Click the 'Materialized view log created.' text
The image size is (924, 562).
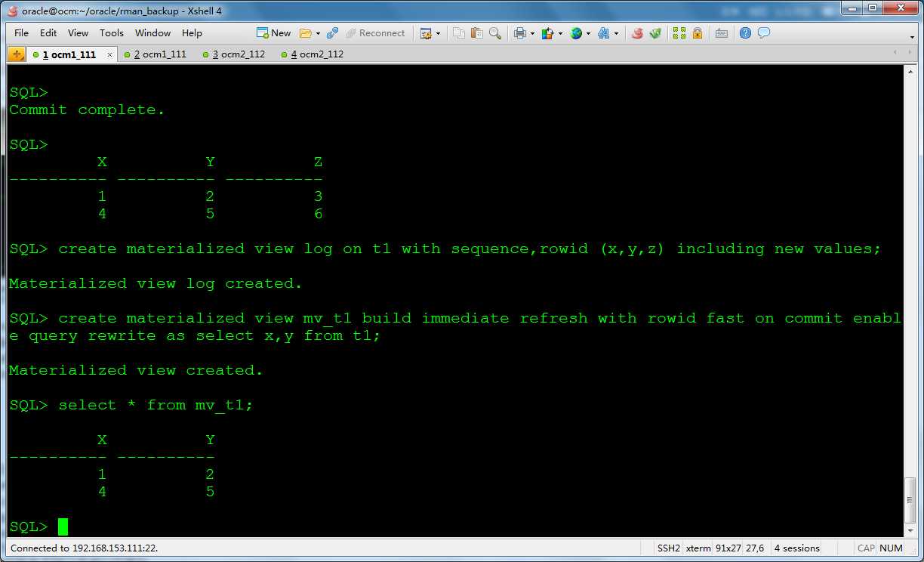pyautogui.click(x=156, y=283)
